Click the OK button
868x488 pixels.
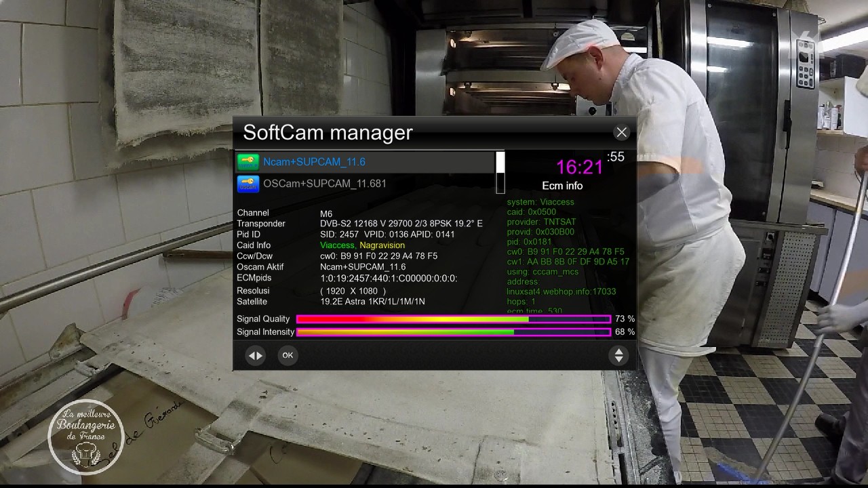288,355
